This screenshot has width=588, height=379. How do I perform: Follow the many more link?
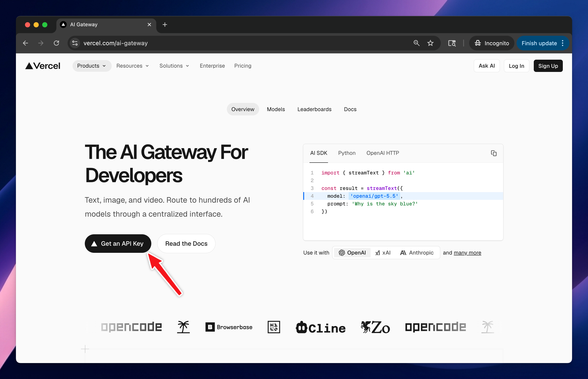coord(467,253)
